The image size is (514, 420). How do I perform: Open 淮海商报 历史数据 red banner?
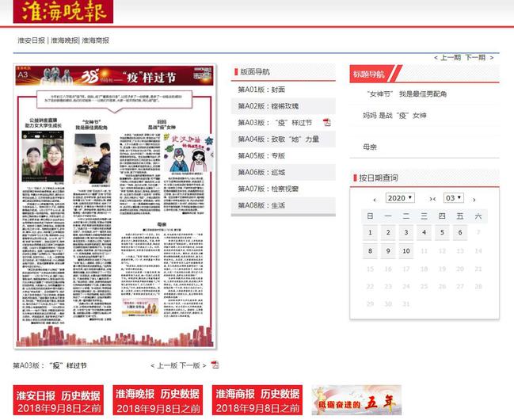coord(257,400)
